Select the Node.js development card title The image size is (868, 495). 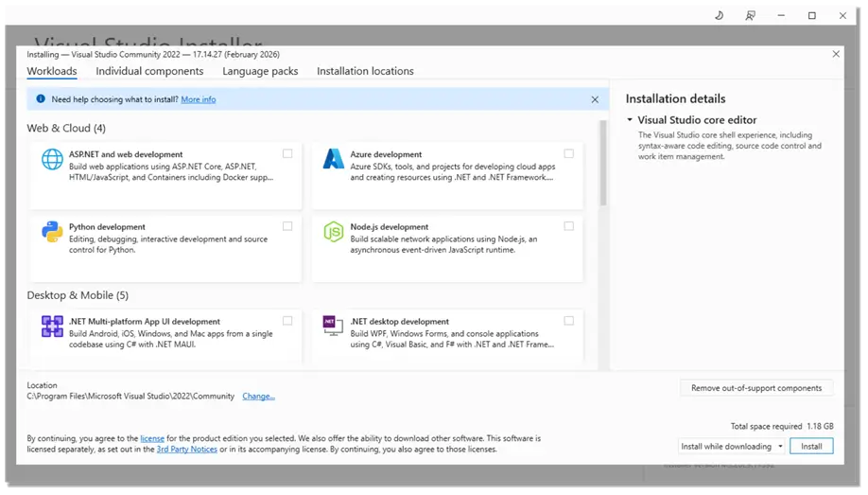coord(390,227)
